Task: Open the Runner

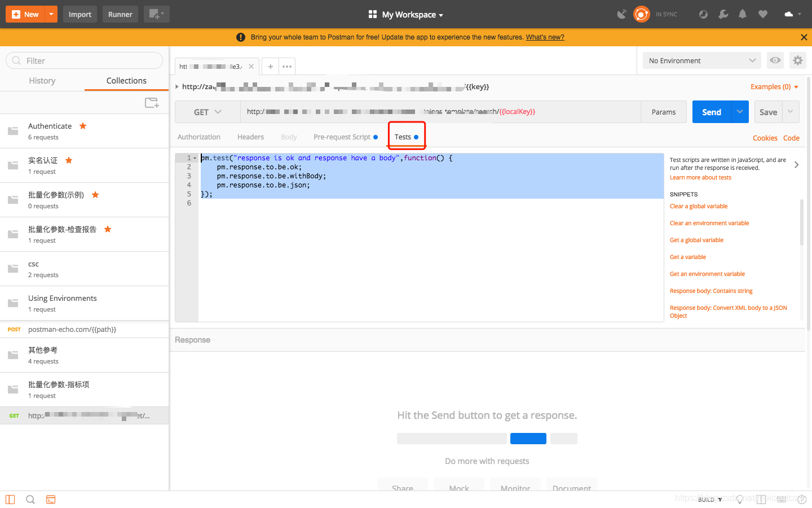Action: [120, 14]
